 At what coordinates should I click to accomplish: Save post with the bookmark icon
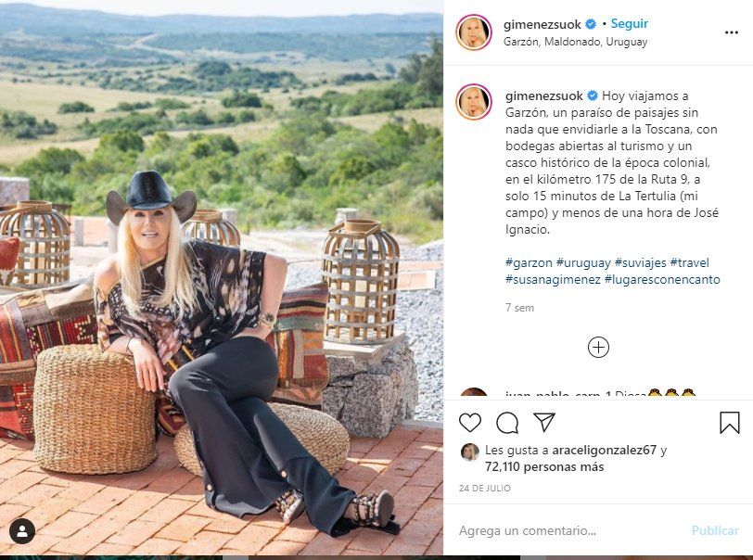point(730,423)
